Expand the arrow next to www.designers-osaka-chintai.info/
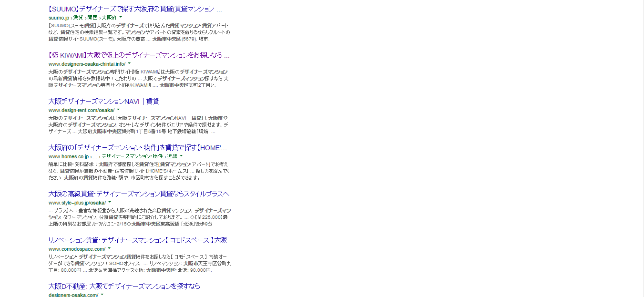This screenshot has width=644, height=297. [x=129, y=63]
